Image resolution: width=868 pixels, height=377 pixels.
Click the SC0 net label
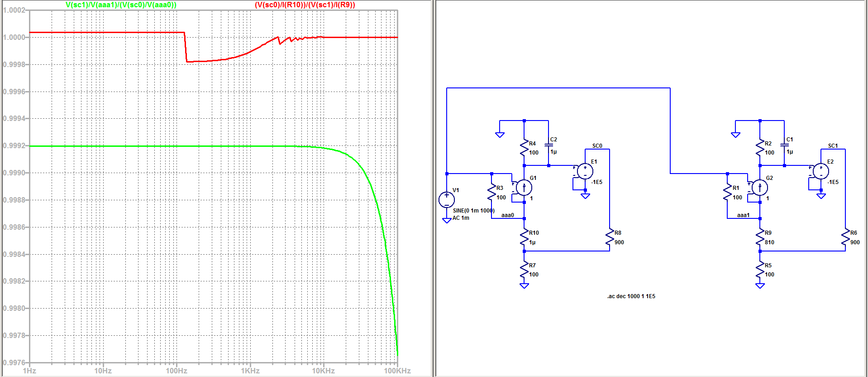tap(597, 146)
